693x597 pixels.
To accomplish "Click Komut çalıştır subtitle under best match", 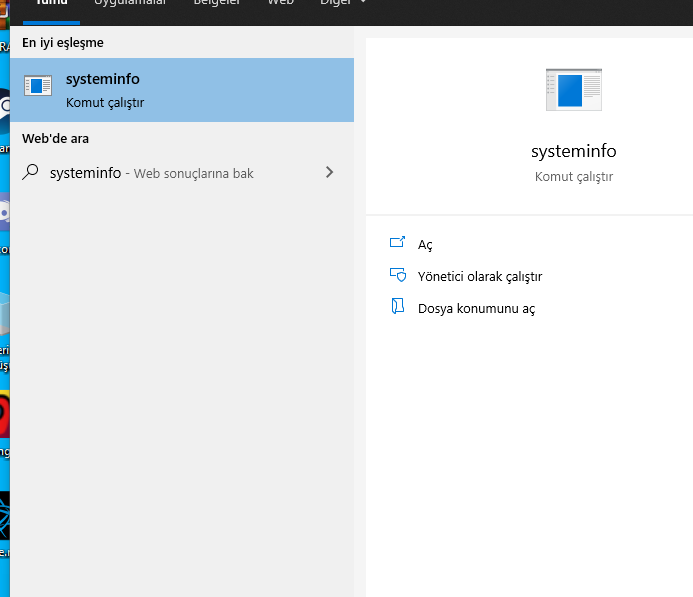I will pyautogui.click(x=105, y=102).
